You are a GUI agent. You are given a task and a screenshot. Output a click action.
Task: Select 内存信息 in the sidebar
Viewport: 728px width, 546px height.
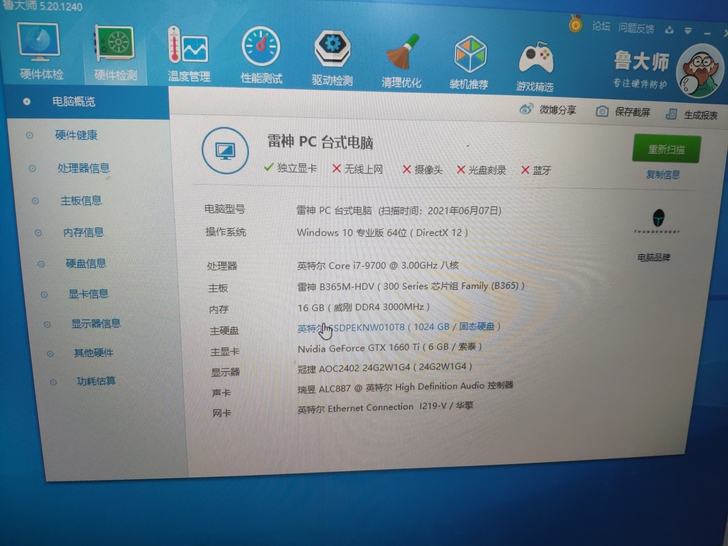[x=84, y=232]
